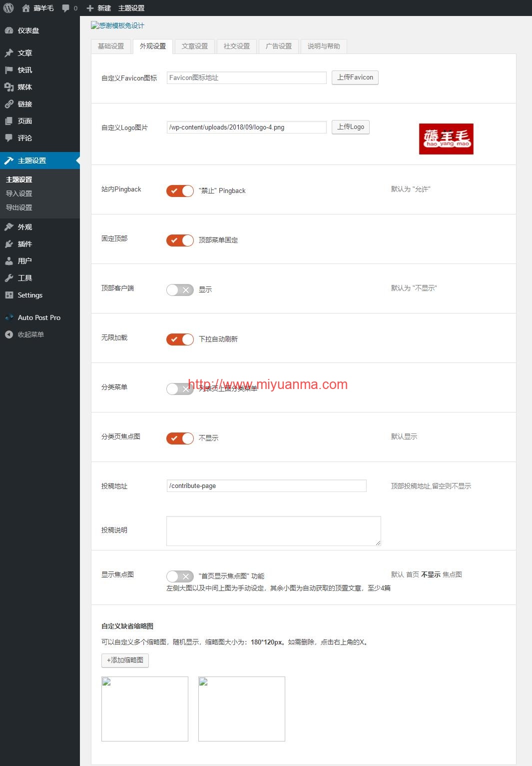This screenshot has width=532, height=766.
Task: Open the 主题设置 submenu link below the highlighted item
Action: coord(19,179)
